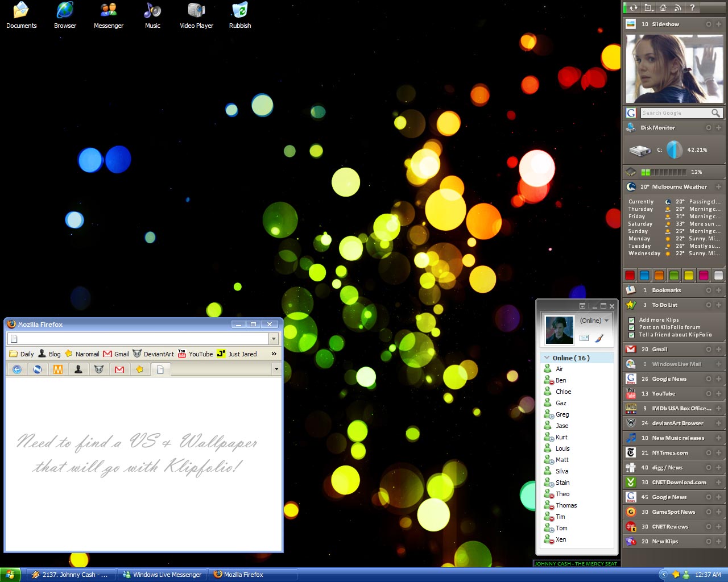Open the Just Jared bookmark
728x582 pixels.
click(237, 354)
